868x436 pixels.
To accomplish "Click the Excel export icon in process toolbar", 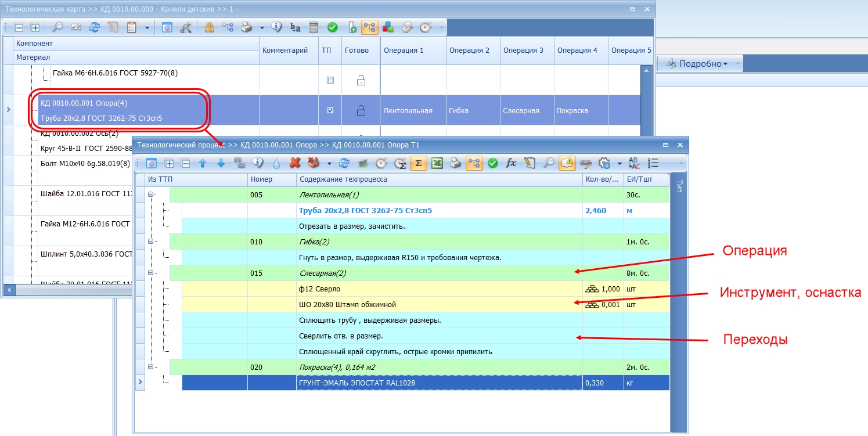I will (x=437, y=163).
